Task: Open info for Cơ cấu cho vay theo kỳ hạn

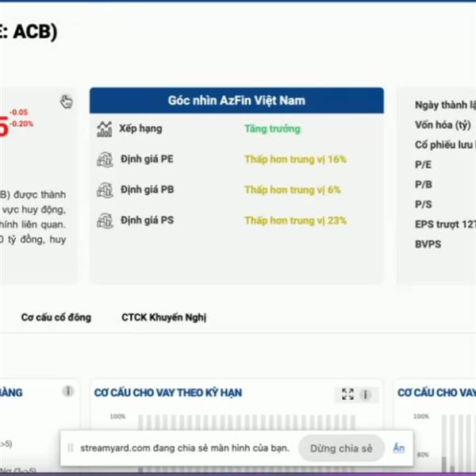Action: 366,393
